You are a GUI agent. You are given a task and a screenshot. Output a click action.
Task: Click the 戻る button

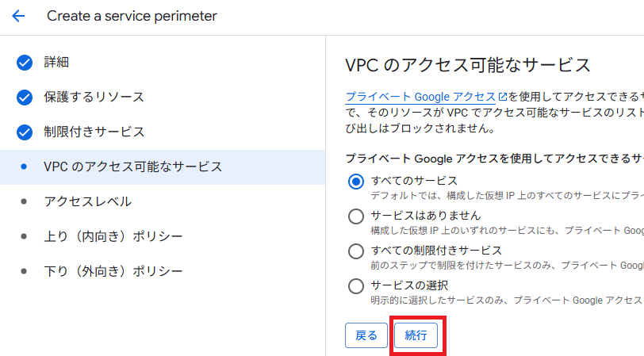click(366, 335)
